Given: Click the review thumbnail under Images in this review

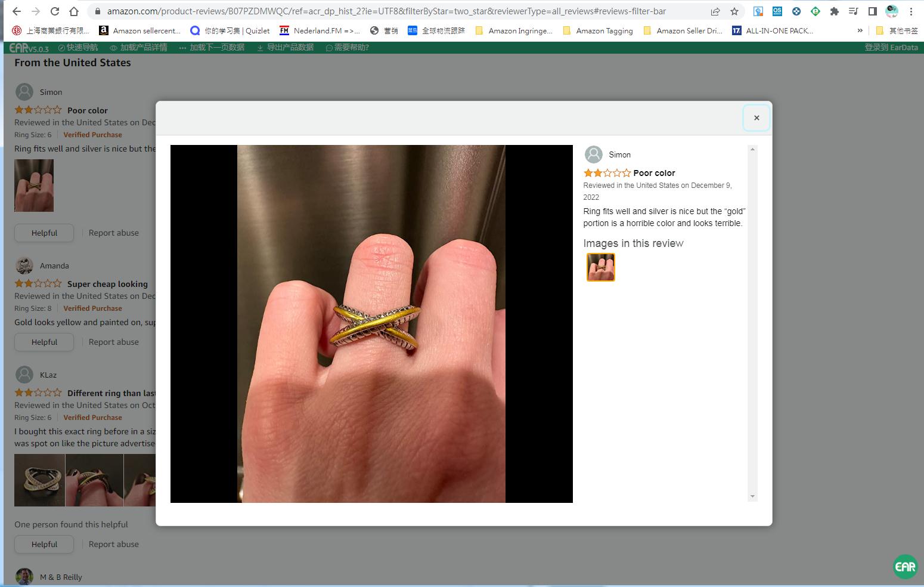Looking at the screenshot, I should (x=600, y=267).
